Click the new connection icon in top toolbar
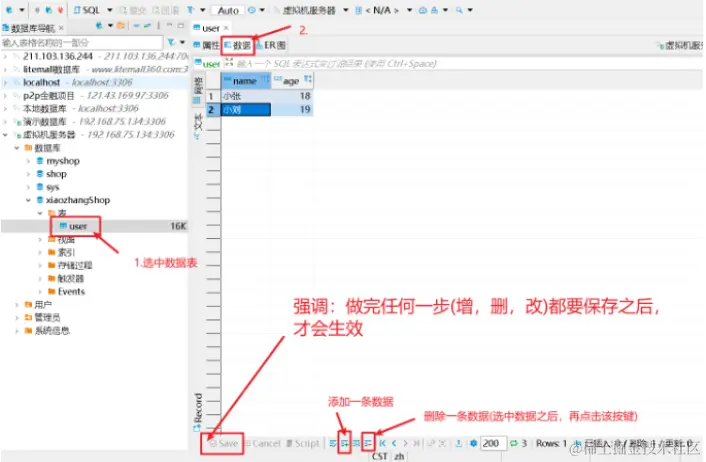This screenshot has height=462, width=706. pyautogui.click(x=9, y=10)
